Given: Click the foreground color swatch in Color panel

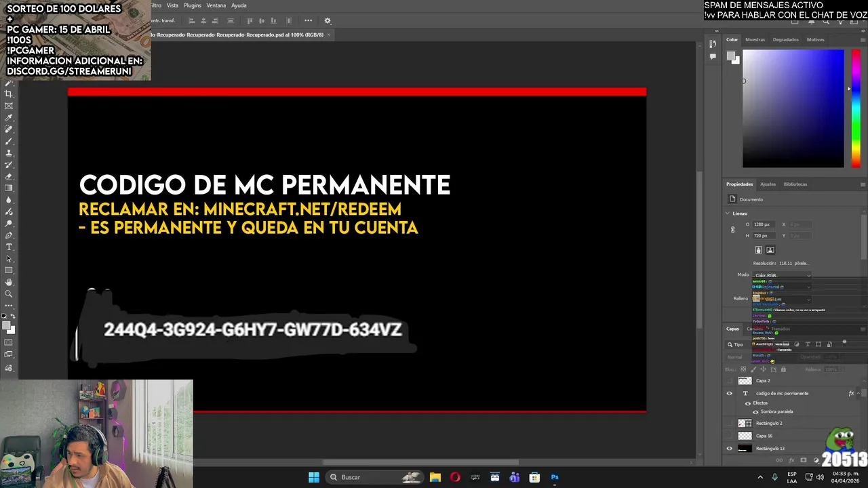Looking at the screenshot, I should 731,56.
